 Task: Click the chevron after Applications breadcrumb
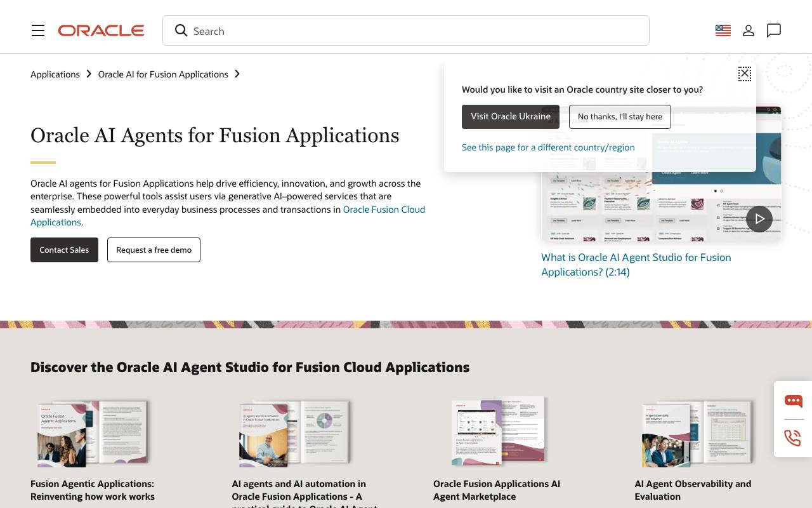click(89, 74)
